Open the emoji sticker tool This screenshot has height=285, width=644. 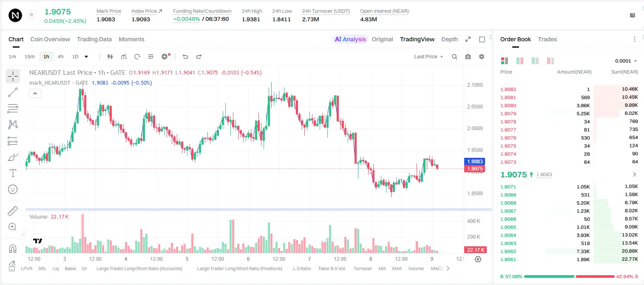coord(13,189)
